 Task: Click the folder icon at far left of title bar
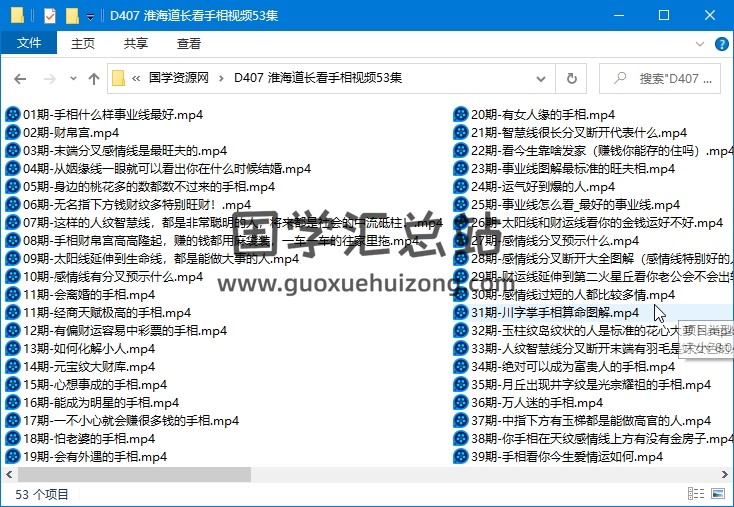[x=17, y=15]
